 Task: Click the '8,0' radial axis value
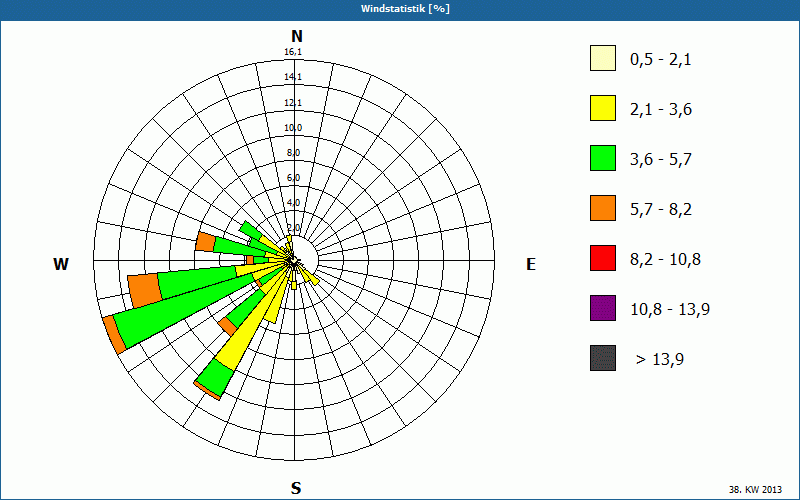click(293, 153)
